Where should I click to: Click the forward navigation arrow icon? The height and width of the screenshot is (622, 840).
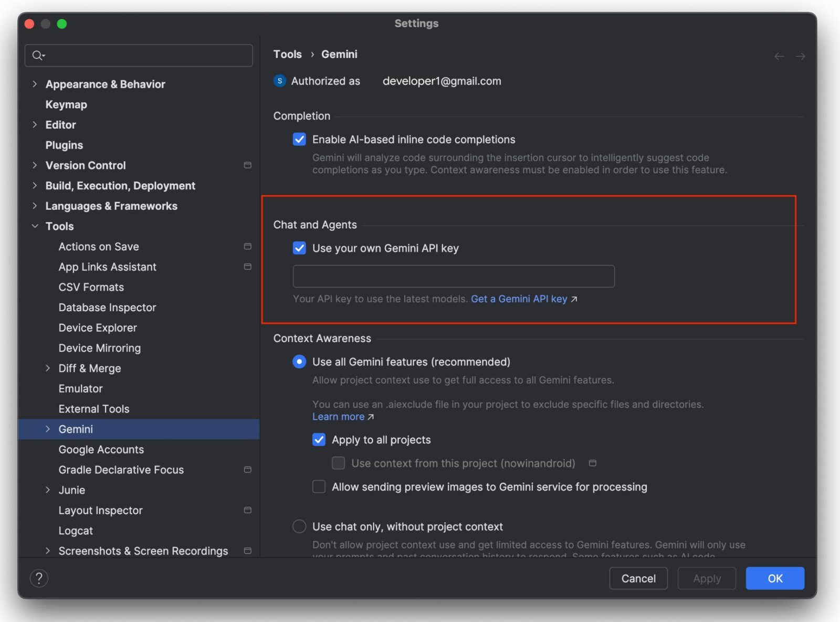800,56
